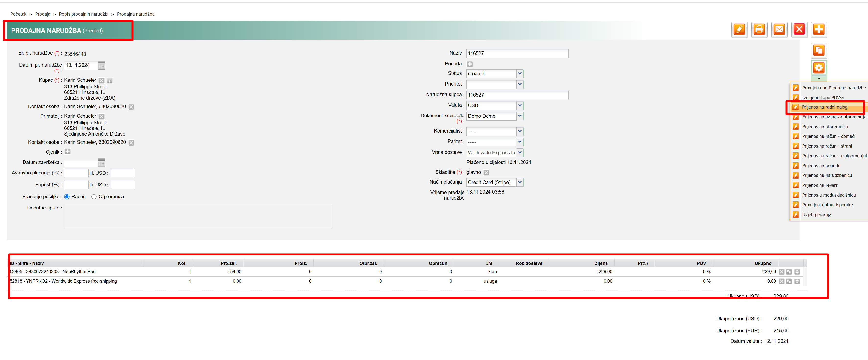Click the green gear actions icon
Viewport: 868px width, 360px height.
[x=819, y=68]
